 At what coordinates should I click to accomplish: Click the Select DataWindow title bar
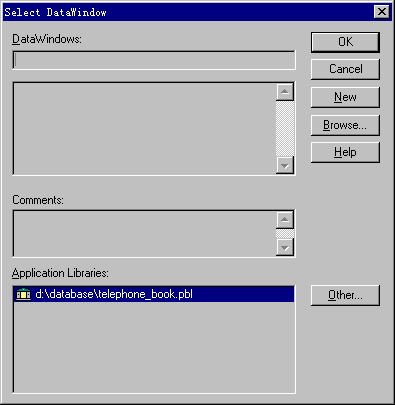click(x=188, y=12)
